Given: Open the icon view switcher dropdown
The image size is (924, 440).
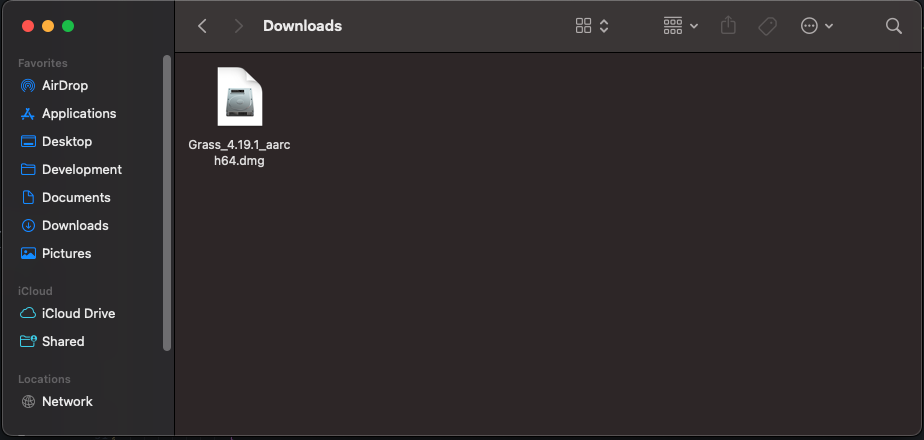Looking at the screenshot, I should 592,26.
